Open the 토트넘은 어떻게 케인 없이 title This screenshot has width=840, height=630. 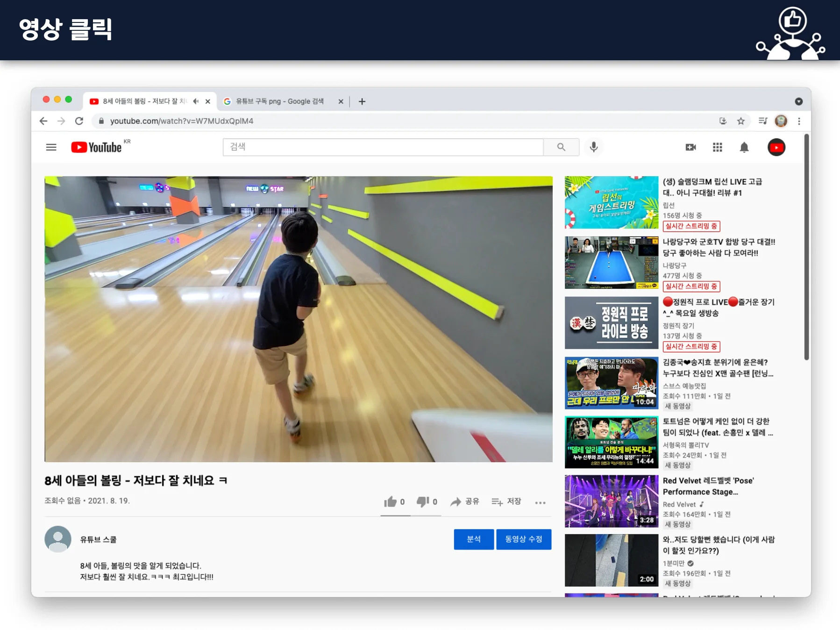pos(718,427)
